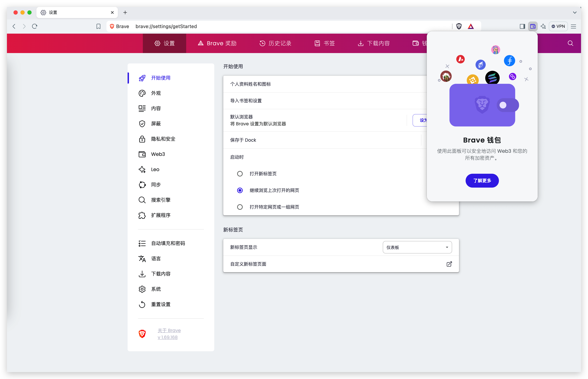
Task: Bookmark this page icon
Action: click(98, 26)
